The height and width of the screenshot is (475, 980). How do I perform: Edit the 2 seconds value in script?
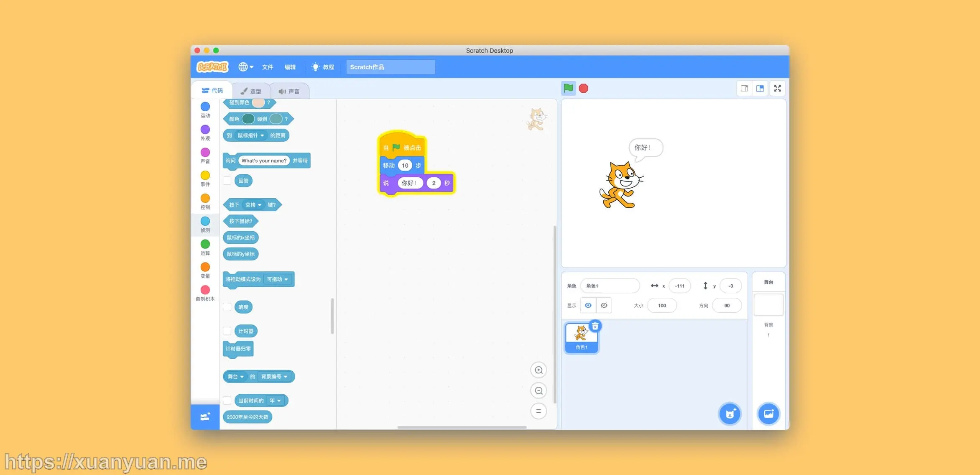tap(434, 183)
